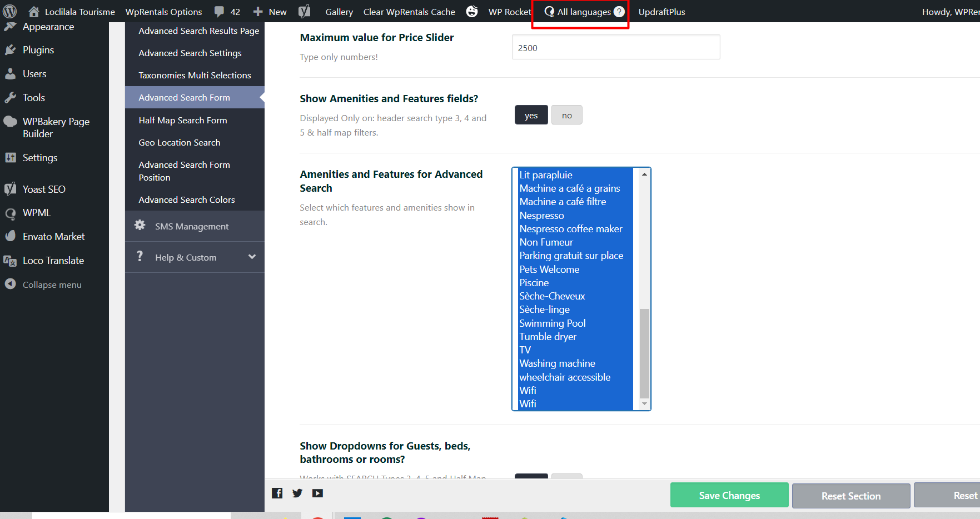Collapse the admin sidebar menu

point(52,285)
